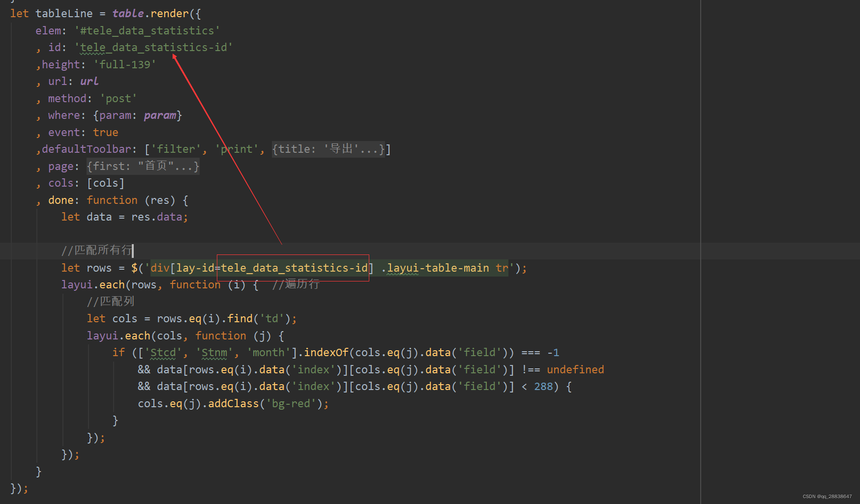Screen dimensions: 860x504
Task: Click the italic 'param' variable in where
Action: click(160, 115)
